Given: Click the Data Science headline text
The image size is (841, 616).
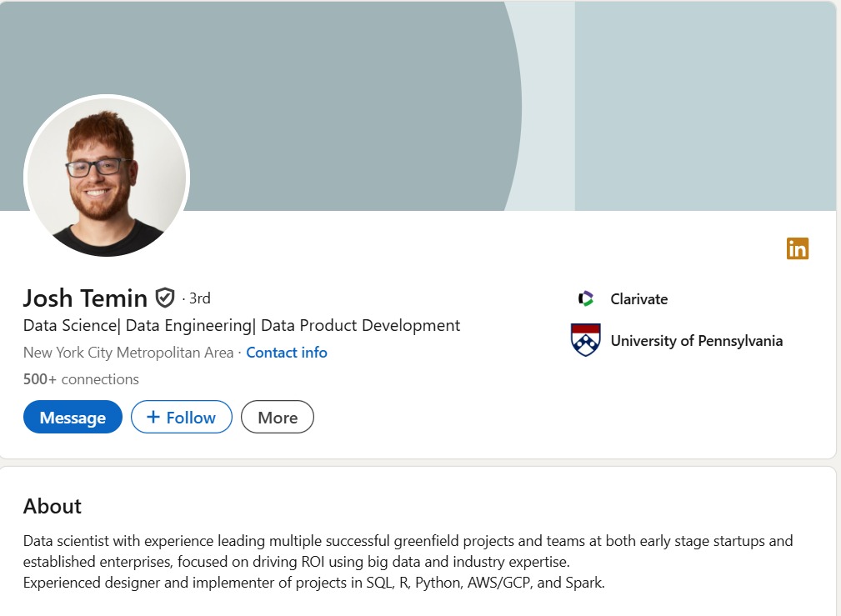Looking at the screenshot, I should [x=242, y=325].
